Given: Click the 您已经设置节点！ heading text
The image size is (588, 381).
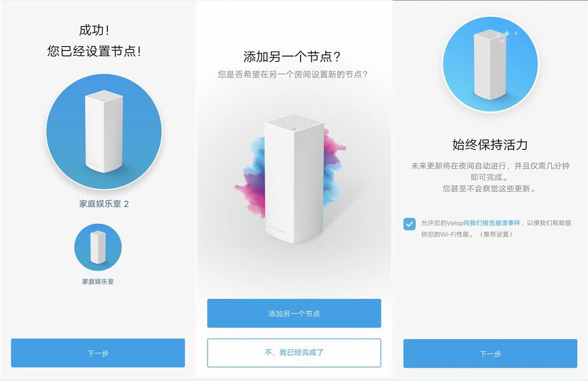Looking at the screenshot, I should [x=94, y=51].
